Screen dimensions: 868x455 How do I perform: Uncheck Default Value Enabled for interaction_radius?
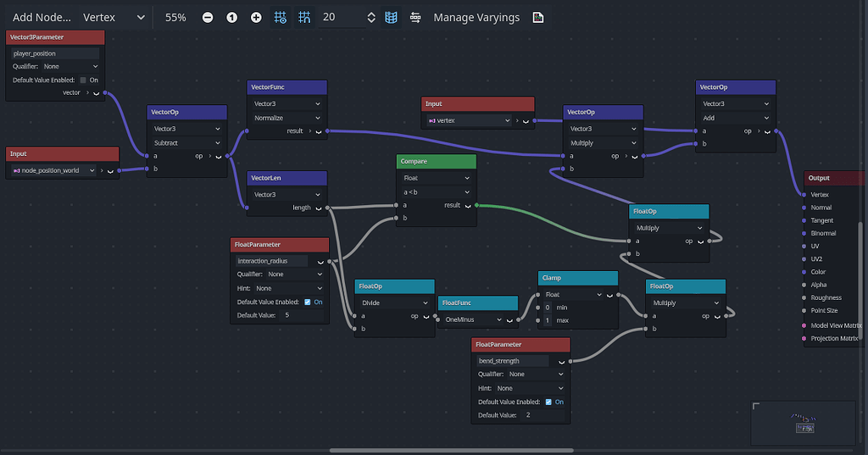pyautogui.click(x=308, y=302)
